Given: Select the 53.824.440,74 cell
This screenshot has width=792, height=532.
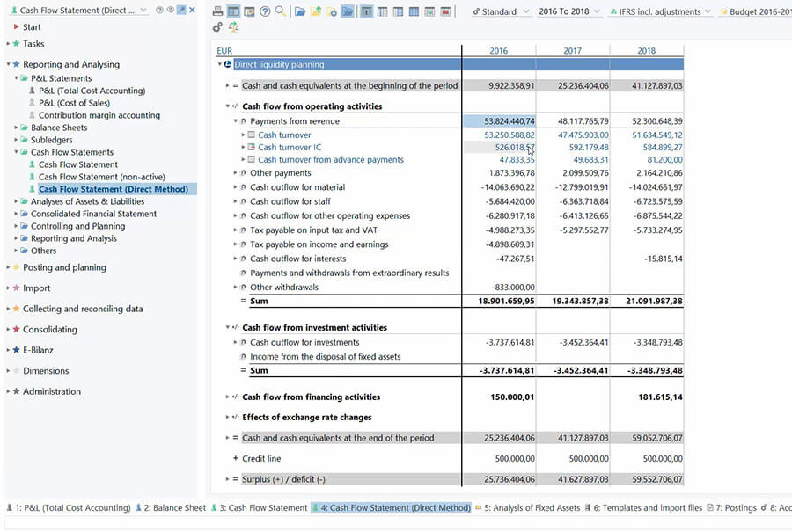Looking at the screenshot, I should pos(500,121).
